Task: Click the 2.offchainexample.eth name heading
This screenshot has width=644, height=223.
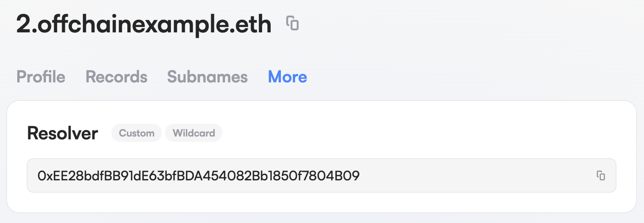Action: [144, 25]
